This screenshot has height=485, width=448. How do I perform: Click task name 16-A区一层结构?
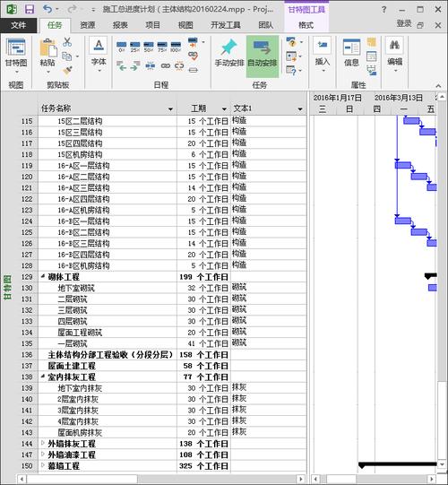83,166
